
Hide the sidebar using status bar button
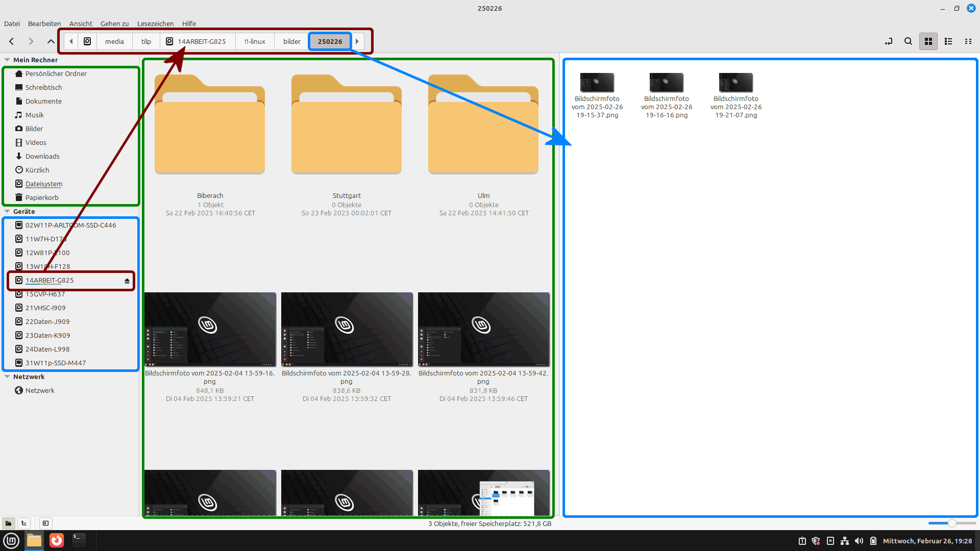click(x=45, y=523)
